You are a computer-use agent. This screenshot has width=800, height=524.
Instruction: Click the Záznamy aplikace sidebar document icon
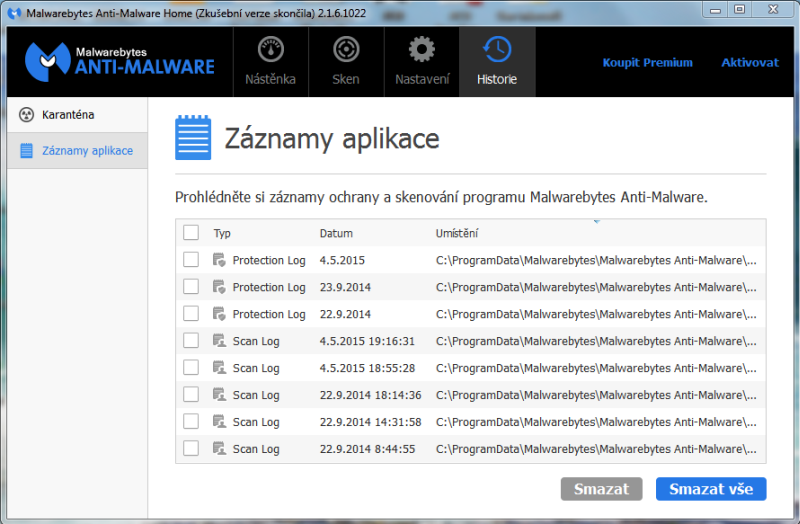click(27, 151)
